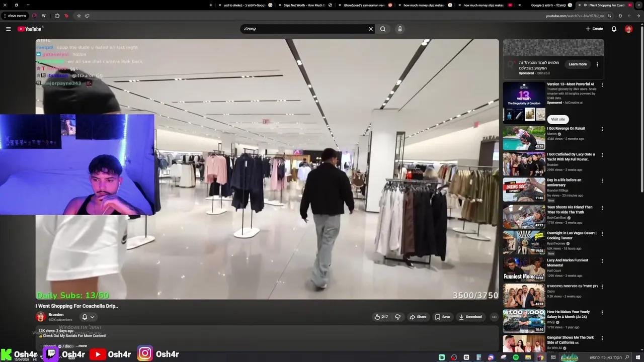The width and height of the screenshot is (644, 362).
Task: Open options menu for the rollin.co.il ad
Action: pyautogui.click(x=597, y=64)
